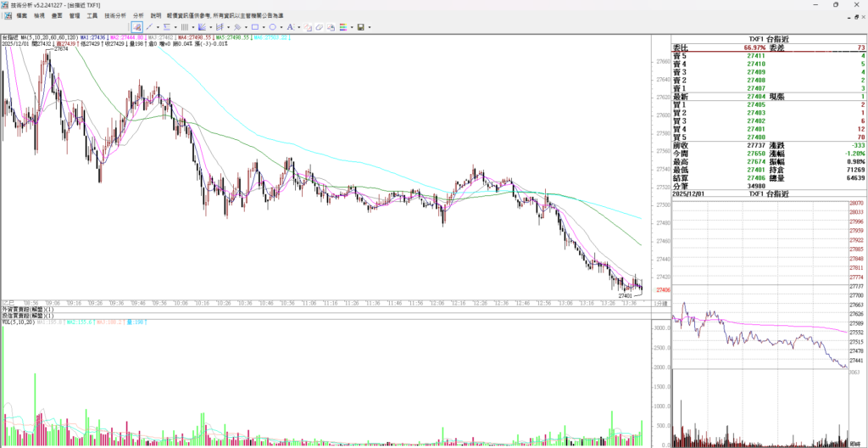Choose the ellipse shape drawing tool
Image resolution: width=868 pixels, height=448 pixels.
pyautogui.click(x=272, y=27)
